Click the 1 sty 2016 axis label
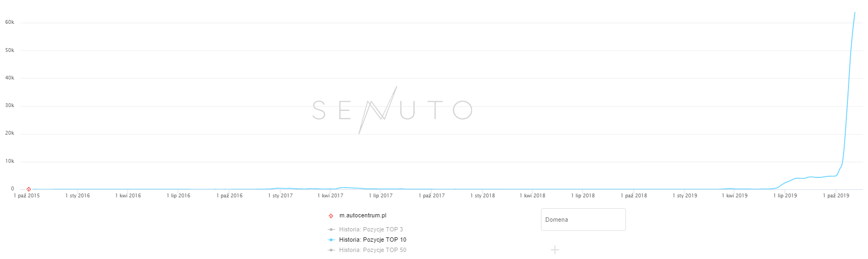The width and height of the screenshot is (868, 259). click(x=77, y=196)
